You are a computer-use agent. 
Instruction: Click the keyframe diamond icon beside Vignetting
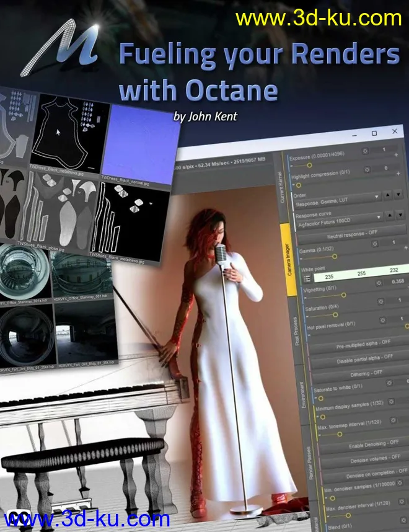coord(379,283)
